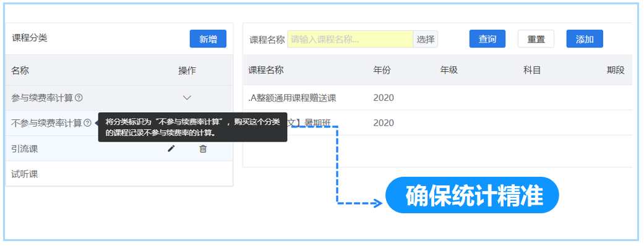Click the 暑期班 course row
The width and height of the screenshot is (644, 246).
click(x=437, y=122)
